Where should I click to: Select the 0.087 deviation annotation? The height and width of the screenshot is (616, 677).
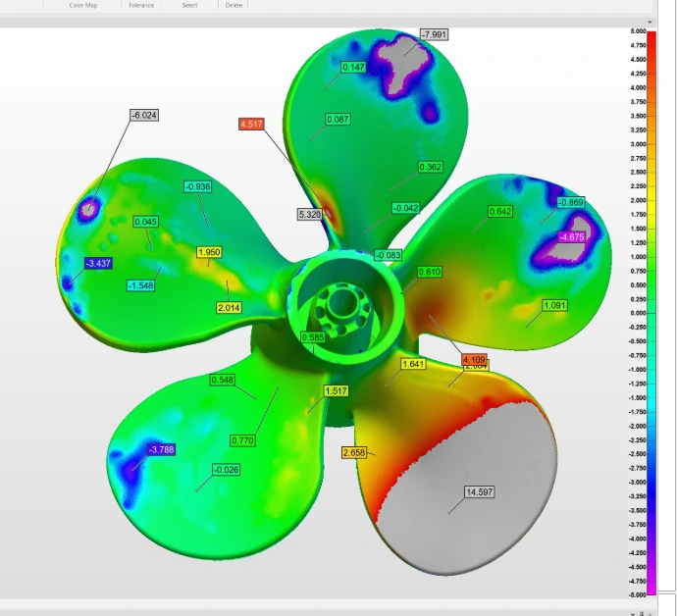338,119
